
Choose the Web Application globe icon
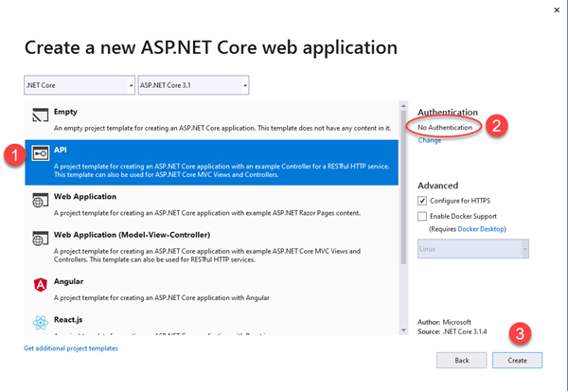coord(40,200)
